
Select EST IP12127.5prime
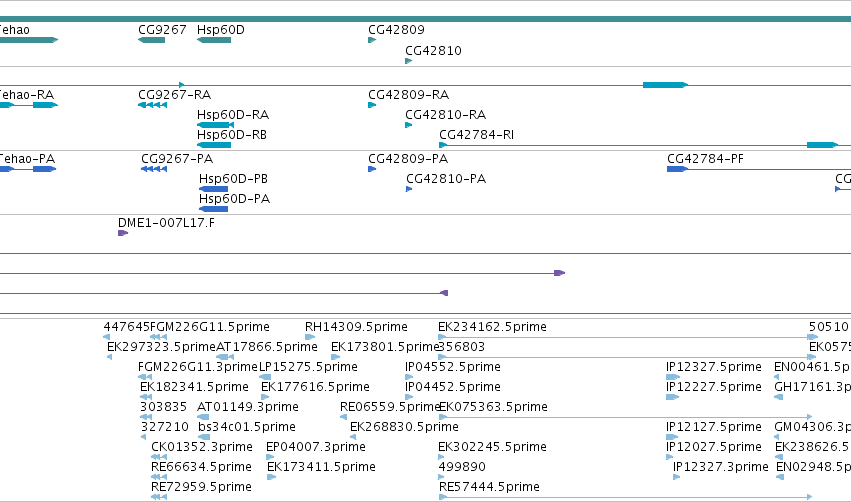(x=714, y=427)
